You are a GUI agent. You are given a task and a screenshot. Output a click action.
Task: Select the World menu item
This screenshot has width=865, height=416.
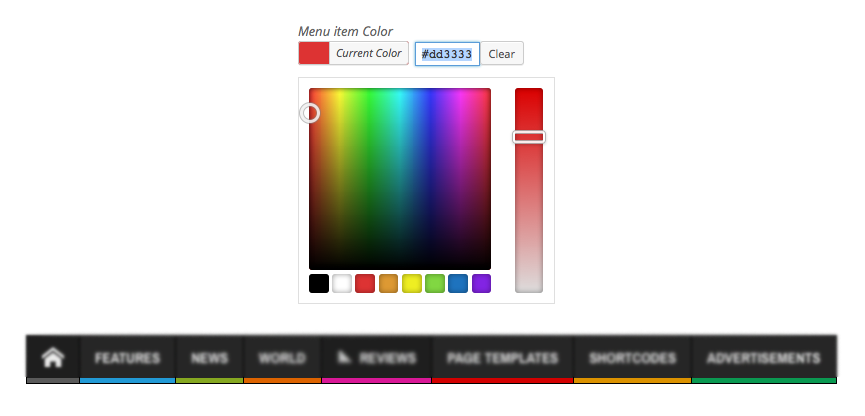coord(282,357)
